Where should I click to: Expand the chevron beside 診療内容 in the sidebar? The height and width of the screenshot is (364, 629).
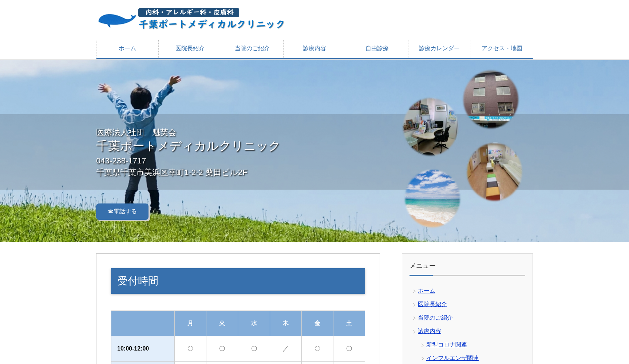(x=414, y=331)
